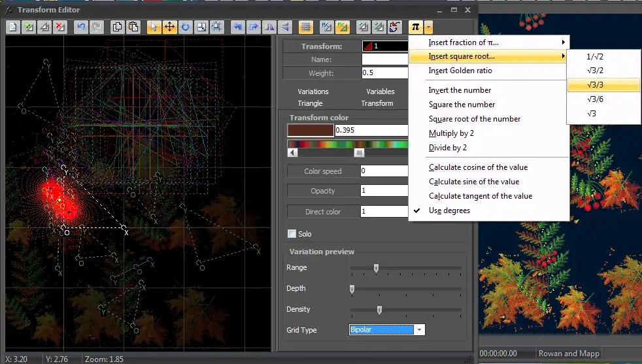Select Insert Golden ratio menu item
Screen dimensions: 642x364
[x=460, y=71]
